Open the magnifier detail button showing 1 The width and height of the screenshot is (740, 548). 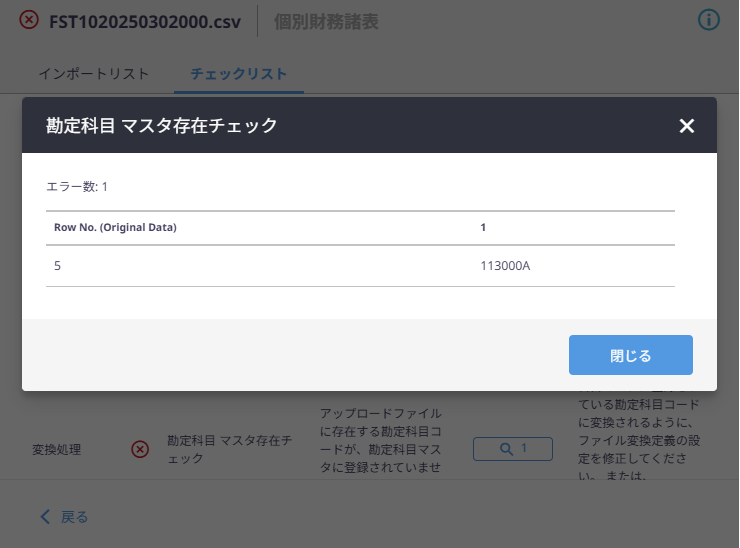pos(513,448)
